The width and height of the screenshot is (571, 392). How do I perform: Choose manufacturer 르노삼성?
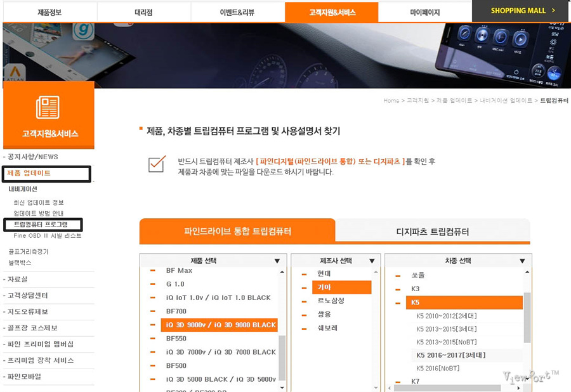(331, 301)
